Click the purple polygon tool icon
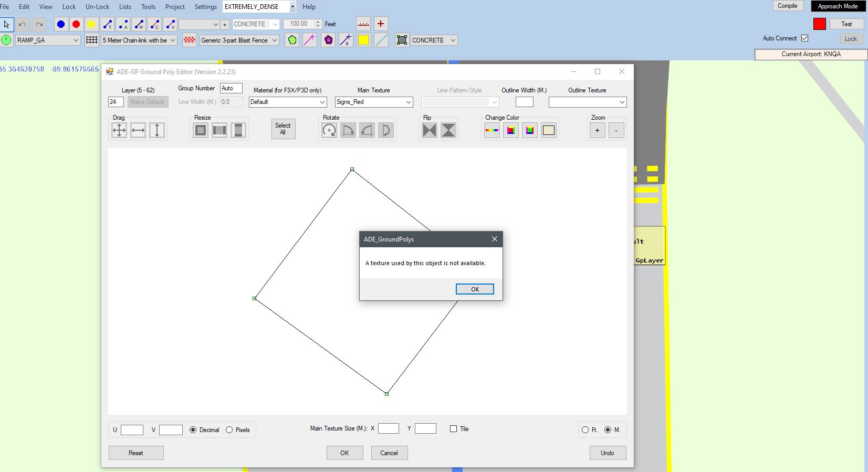The image size is (868, 472). 328,40
